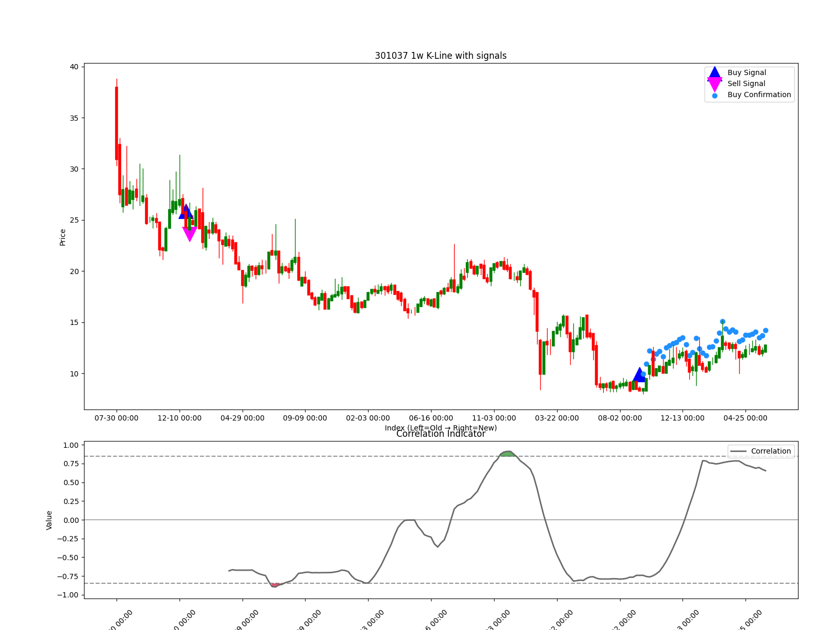
Task: Click the blue Buy Signal triangle in legend
Action: point(715,73)
